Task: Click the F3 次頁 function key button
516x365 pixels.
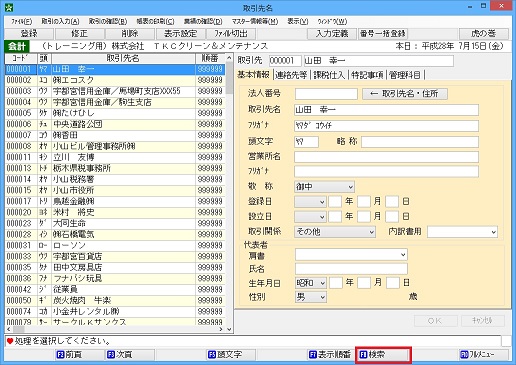Action: (x=130, y=355)
